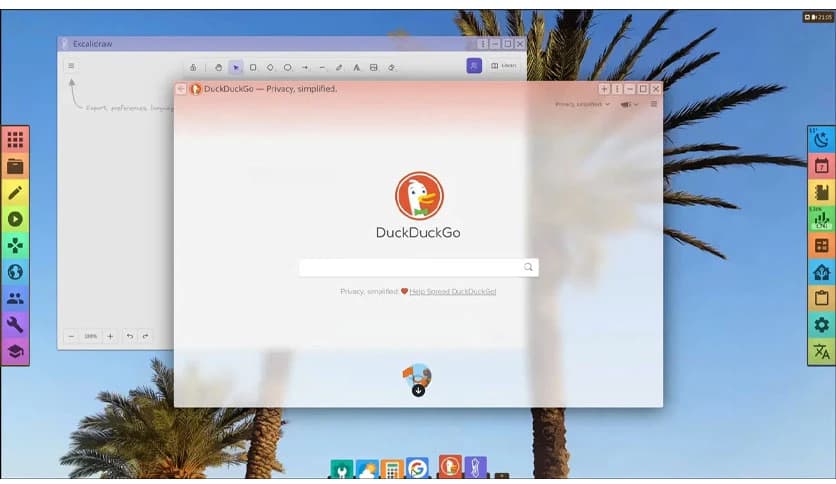Open DuckDuckGo window kebab menu
836x484 pixels.
617,89
